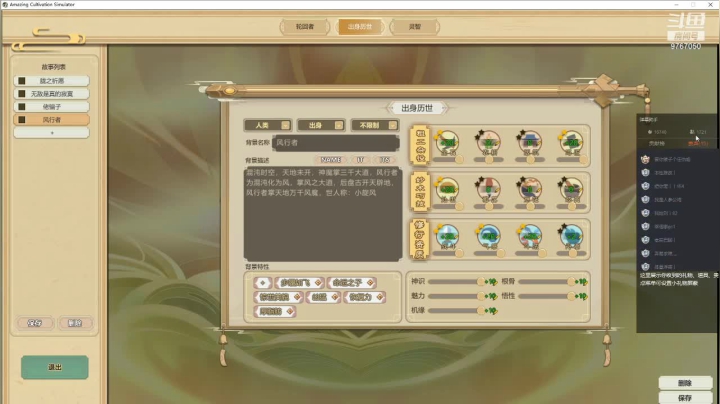Toggle the dark square on the third story entry
The height and width of the screenshot is (404, 720).
[22, 107]
